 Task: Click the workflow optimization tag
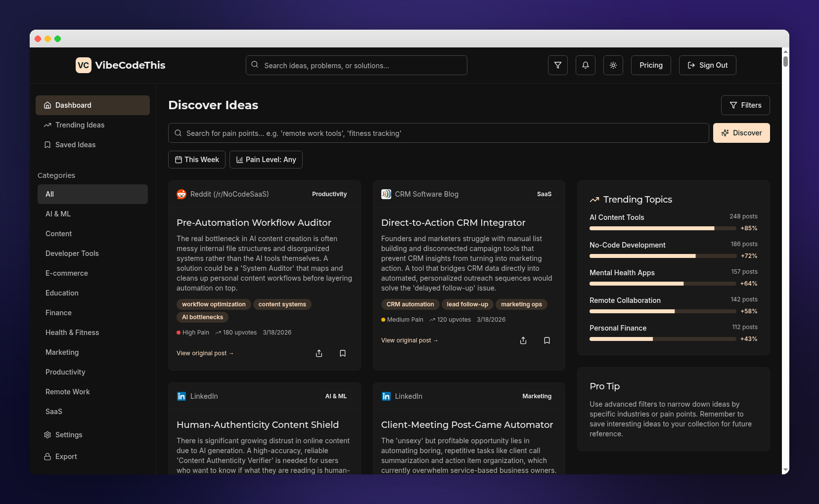pos(214,304)
